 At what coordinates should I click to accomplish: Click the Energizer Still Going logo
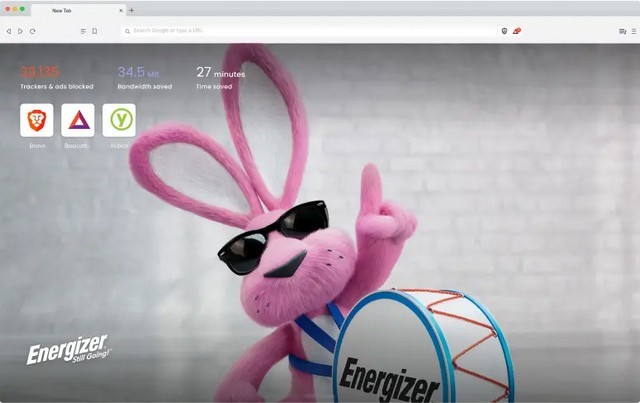[69, 350]
